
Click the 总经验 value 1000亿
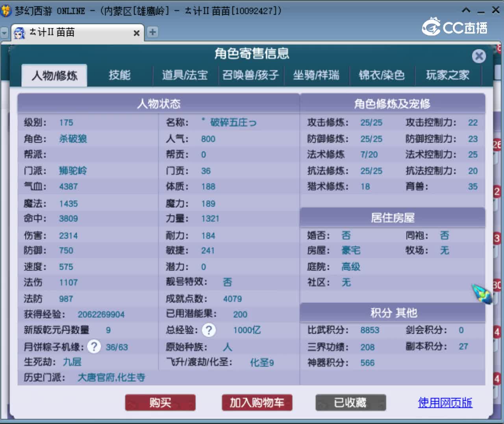[247, 330]
